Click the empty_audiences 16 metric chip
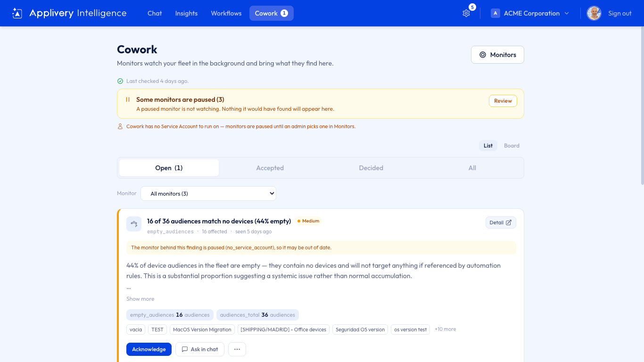The image size is (644, 362). coord(170,315)
